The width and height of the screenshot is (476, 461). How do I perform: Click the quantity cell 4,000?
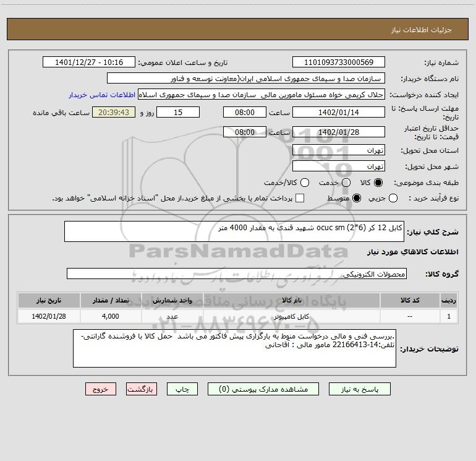[111, 316]
